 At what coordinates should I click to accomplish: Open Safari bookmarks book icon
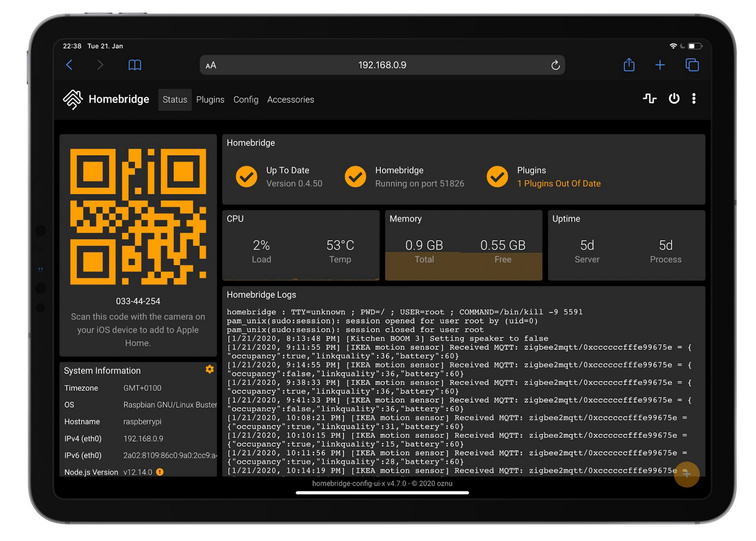[x=134, y=65]
